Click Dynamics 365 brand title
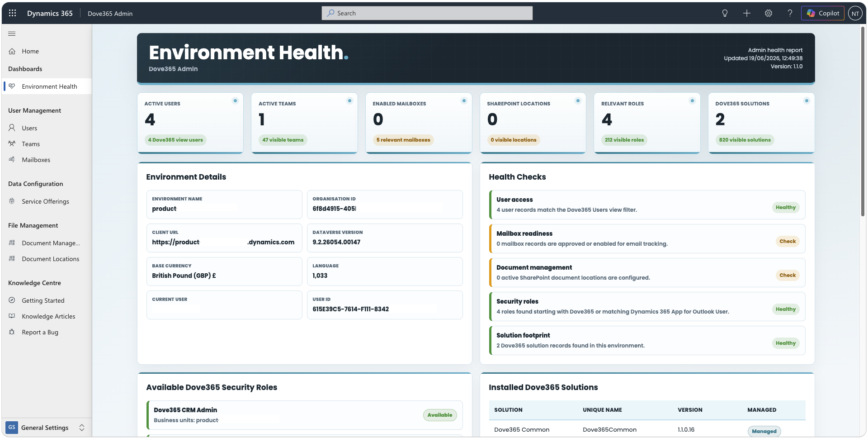Viewport: 868px width, 438px height. 50,13
